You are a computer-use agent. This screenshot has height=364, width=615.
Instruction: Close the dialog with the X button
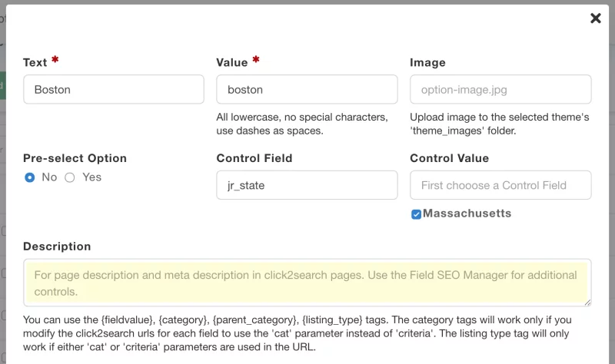pos(595,18)
